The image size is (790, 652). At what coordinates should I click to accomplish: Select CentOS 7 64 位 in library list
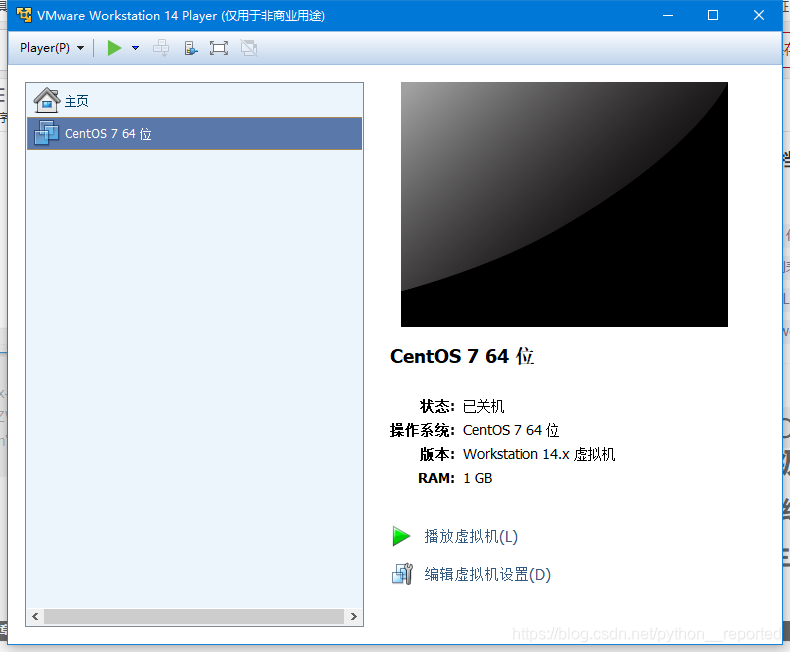tap(194, 134)
